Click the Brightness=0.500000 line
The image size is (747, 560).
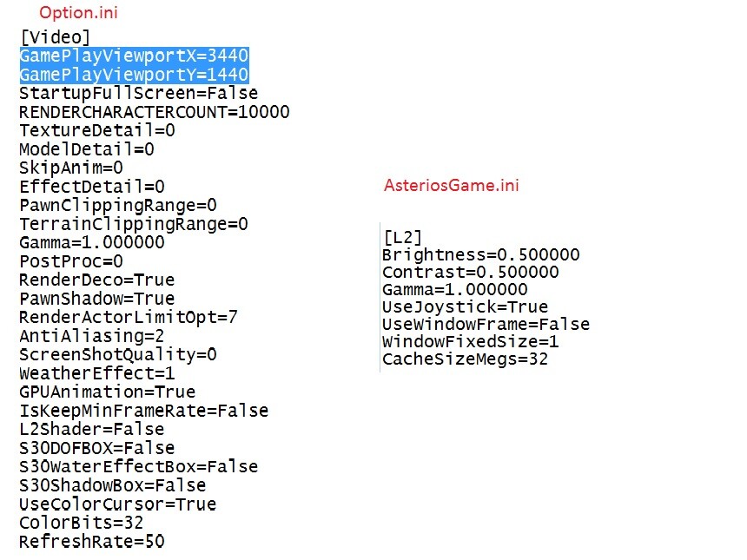pos(480,255)
